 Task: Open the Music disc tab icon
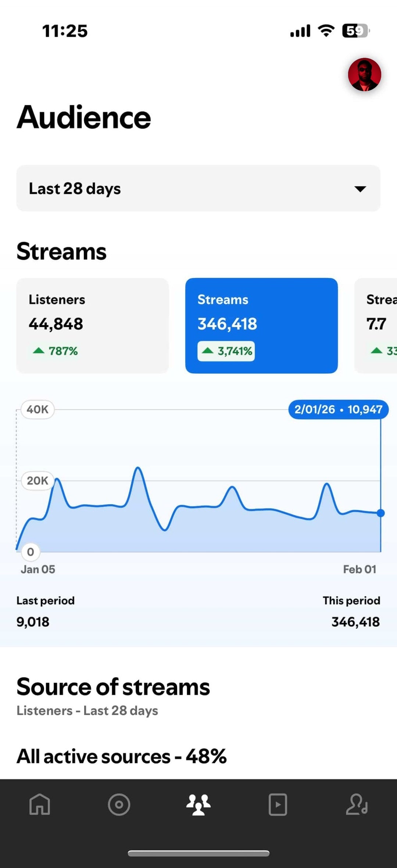119,804
